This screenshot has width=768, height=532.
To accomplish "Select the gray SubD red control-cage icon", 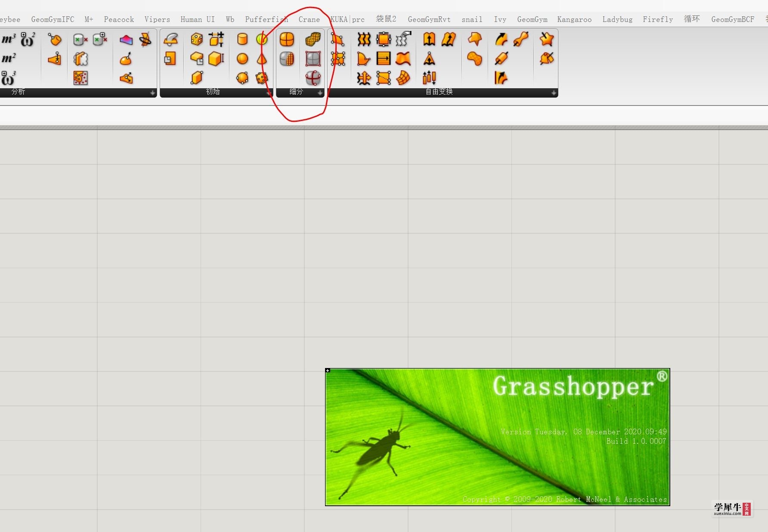I will [313, 59].
